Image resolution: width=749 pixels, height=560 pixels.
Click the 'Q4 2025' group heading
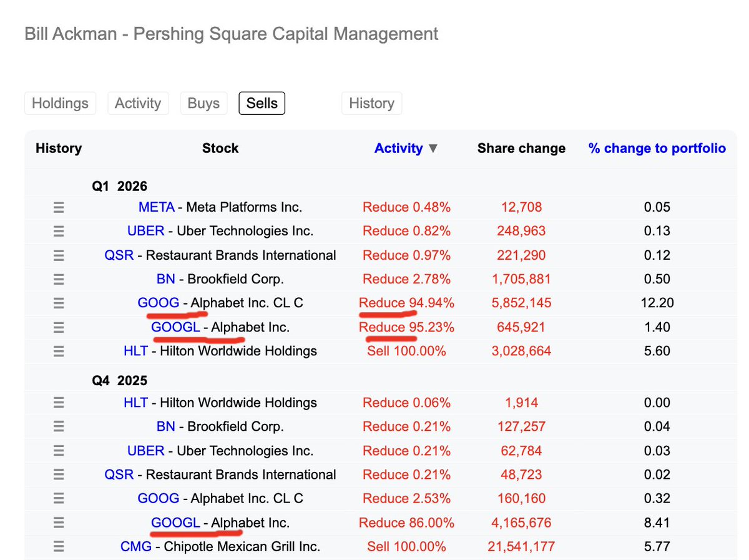[x=119, y=381]
